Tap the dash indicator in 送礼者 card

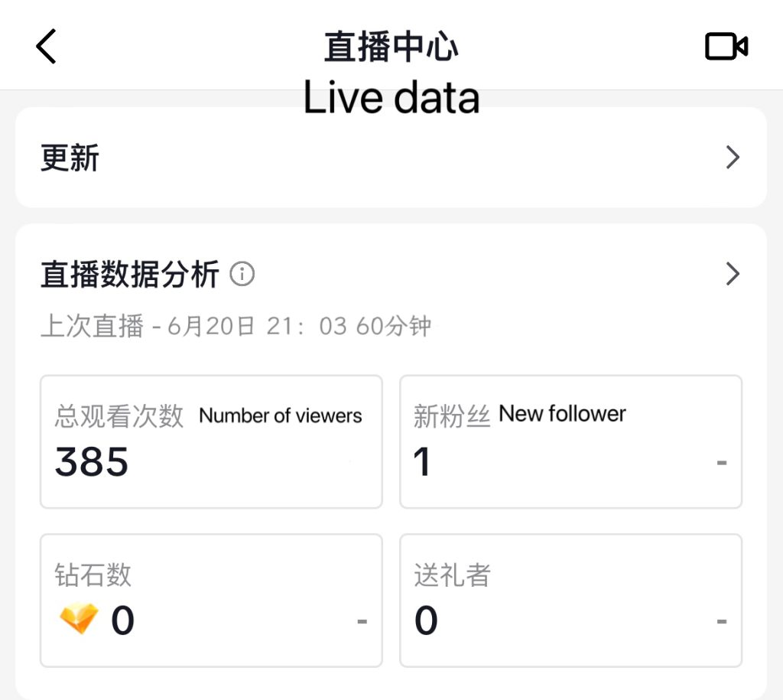722,621
